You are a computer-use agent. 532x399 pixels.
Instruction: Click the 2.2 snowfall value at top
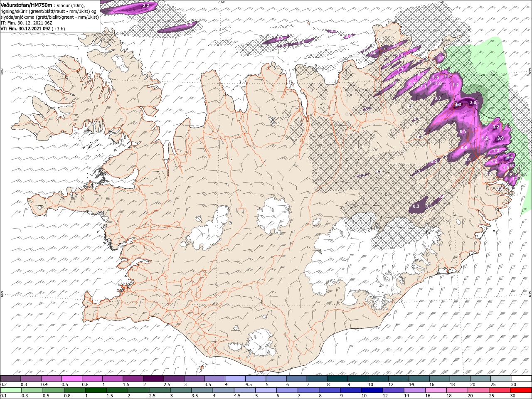(x=146, y=6)
